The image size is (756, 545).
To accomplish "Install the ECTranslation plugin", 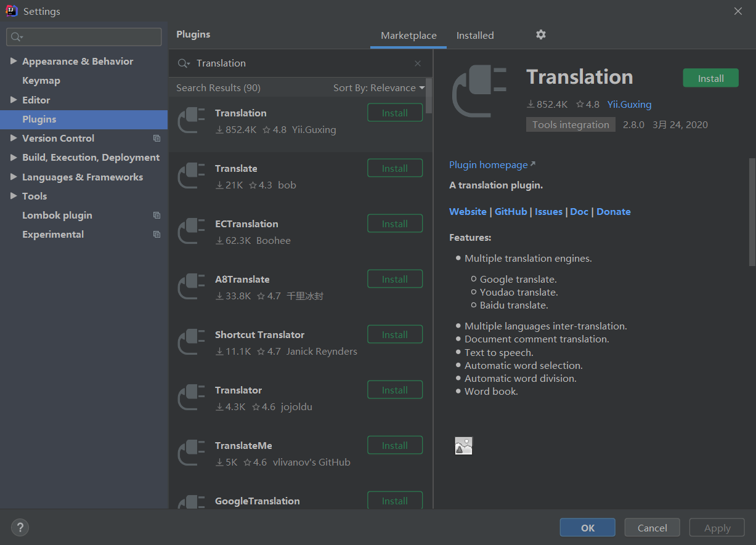I will tap(395, 224).
